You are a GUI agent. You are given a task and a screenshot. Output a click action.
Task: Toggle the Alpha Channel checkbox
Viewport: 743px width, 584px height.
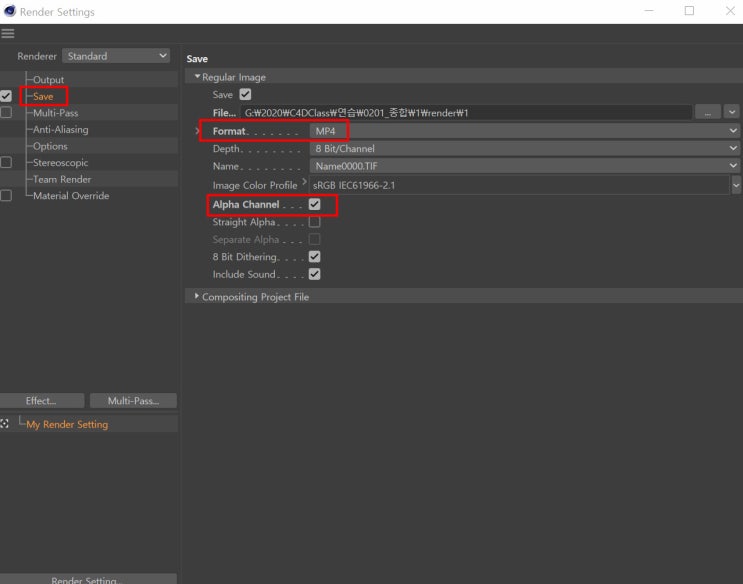[314, 204]
